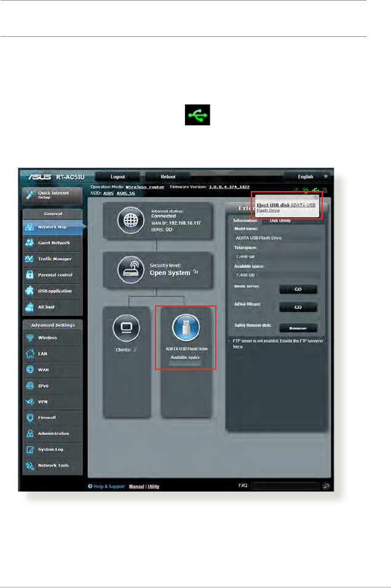Image resolution: width=391 pixels, height=588 pixels.
Task: Open USB application puzzle icon
Action: [30, 291]
